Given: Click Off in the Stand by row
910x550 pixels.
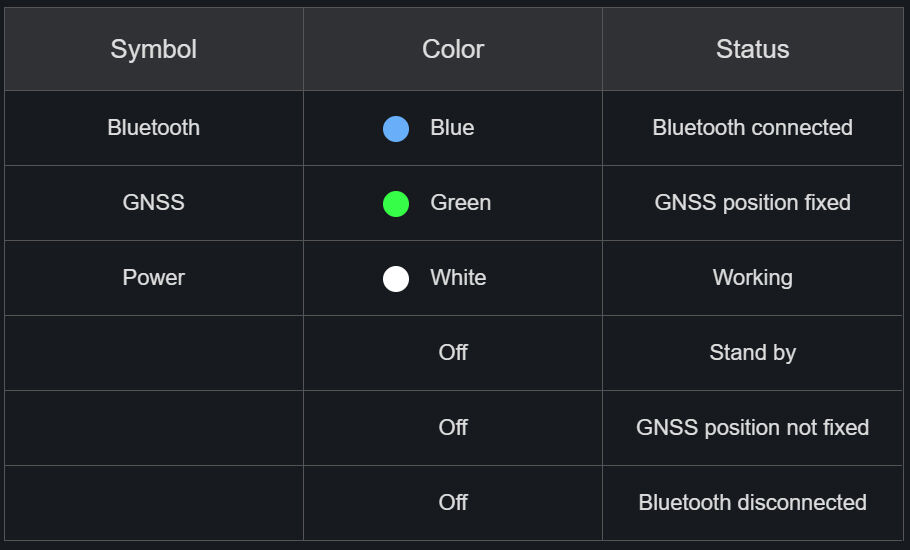Looking at the screenshot, I should pyautogui.click(x=453, y=353).
